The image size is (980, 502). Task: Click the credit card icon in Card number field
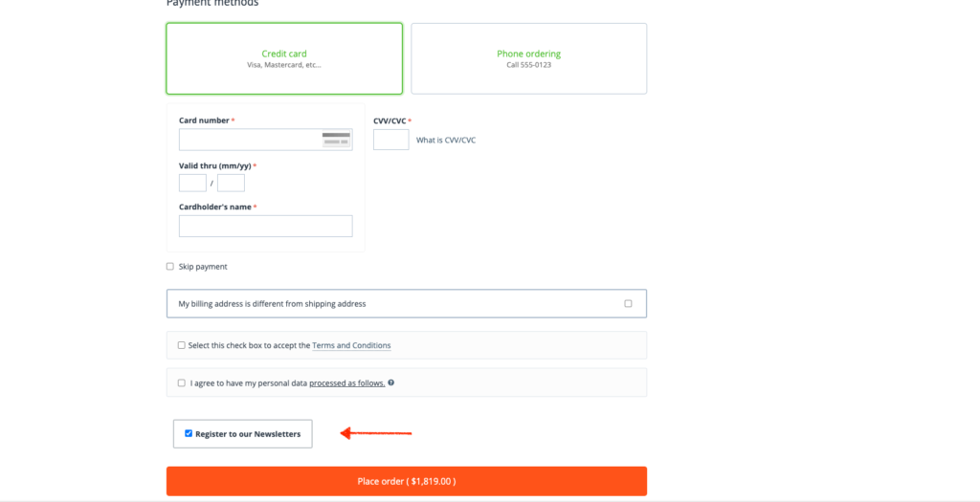click(336, 140)
